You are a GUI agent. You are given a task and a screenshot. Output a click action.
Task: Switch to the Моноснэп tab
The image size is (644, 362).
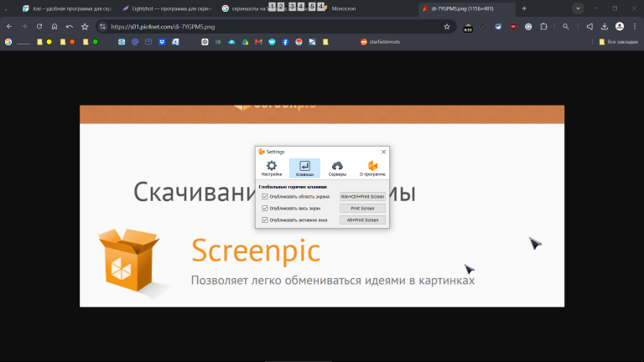pos(343,8)
